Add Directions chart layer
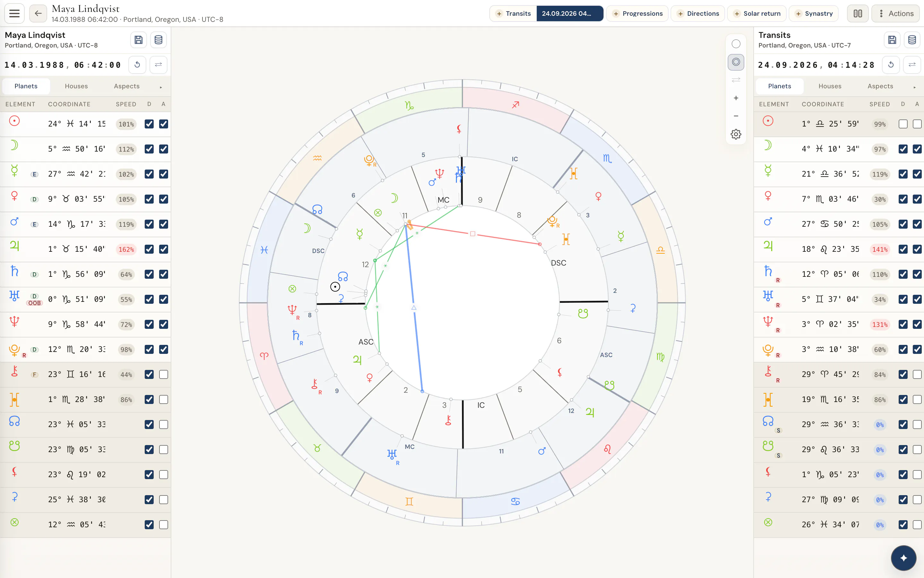Image resolution: width=924 pixels, height=578 pixels. pos(697,13)
